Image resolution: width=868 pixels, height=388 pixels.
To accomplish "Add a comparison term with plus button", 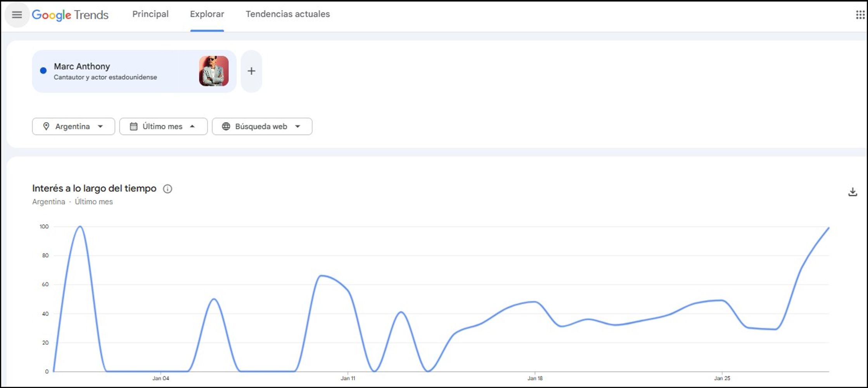I will [x=251, y=71].
